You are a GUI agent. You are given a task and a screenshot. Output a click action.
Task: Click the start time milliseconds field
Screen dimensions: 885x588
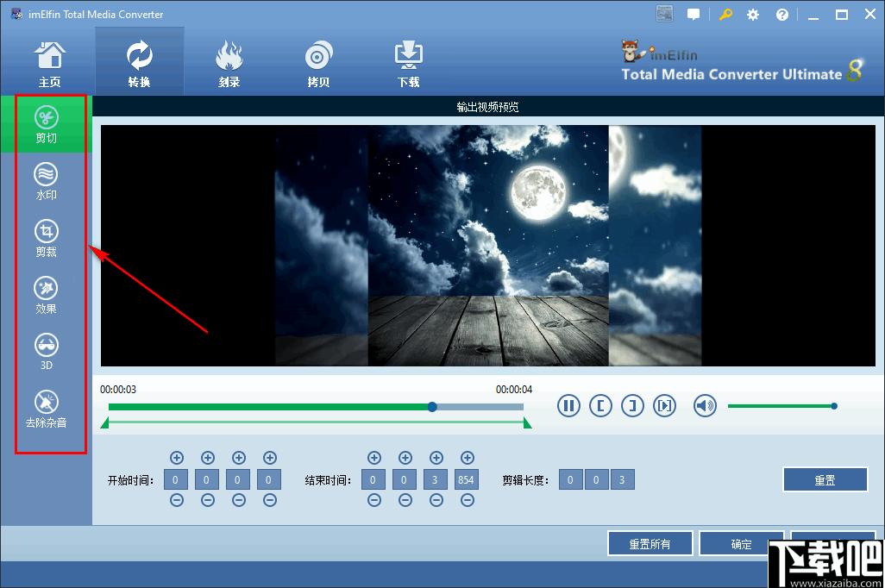coord(268,479)
